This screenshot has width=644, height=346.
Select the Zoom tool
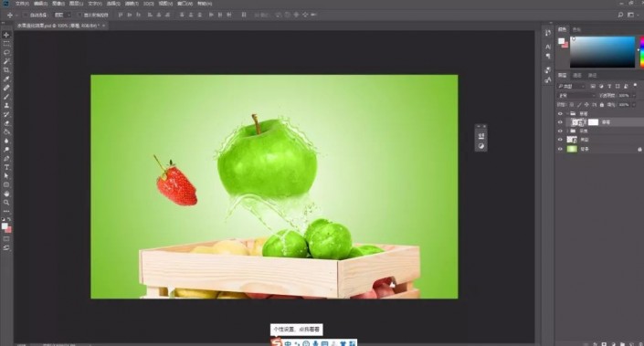(x=6, y=203)
